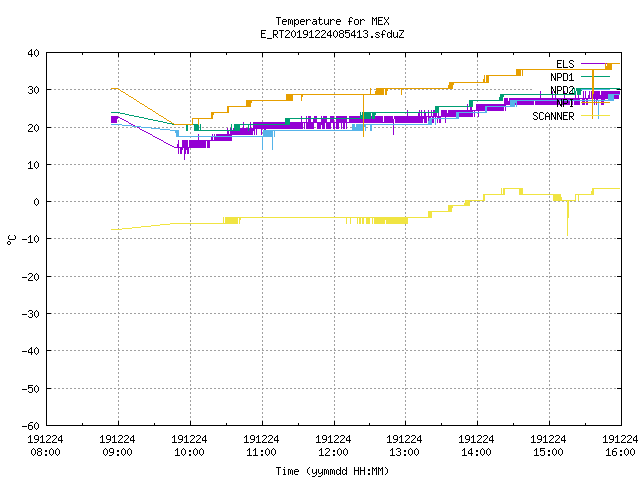The width and height of the screenshot is (640, 480).
Task: Click the orange vertical spike near 12:25
Action: pyautogui.click(x=363, y=116)
